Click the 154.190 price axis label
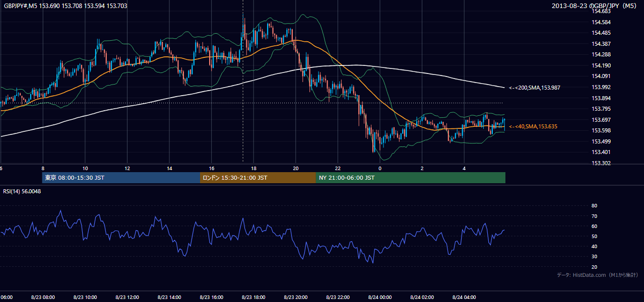 pos(601,65)
